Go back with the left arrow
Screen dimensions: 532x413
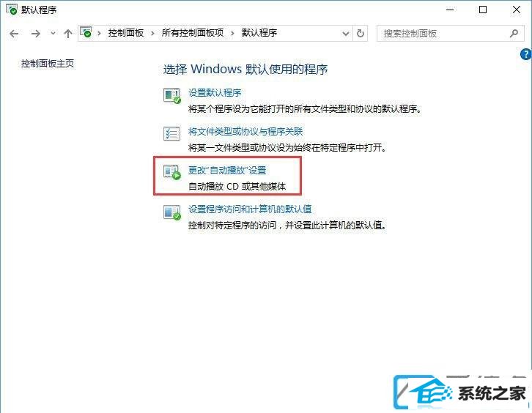pyautogui.click(x=14, y=34)
